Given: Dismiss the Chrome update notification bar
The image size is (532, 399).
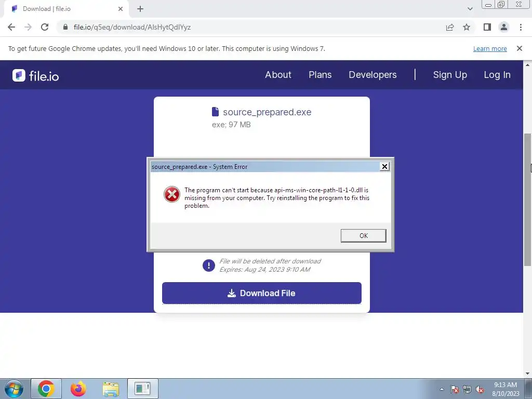Looking at the screenshot, I should (520, 48).
